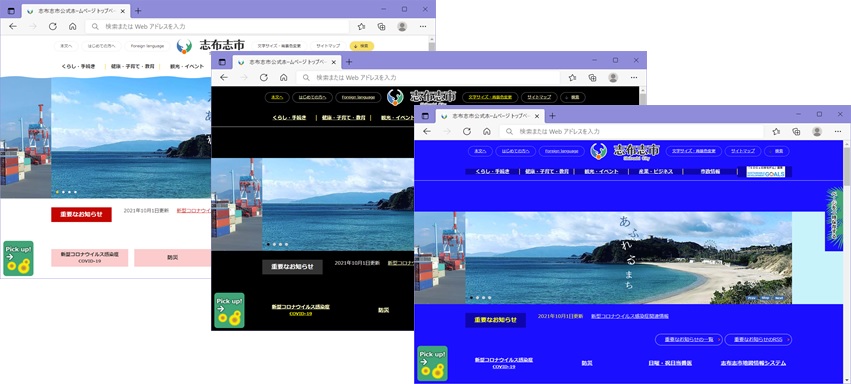
Task: Focus the address bar in the blue window
Action: [632, 132]
